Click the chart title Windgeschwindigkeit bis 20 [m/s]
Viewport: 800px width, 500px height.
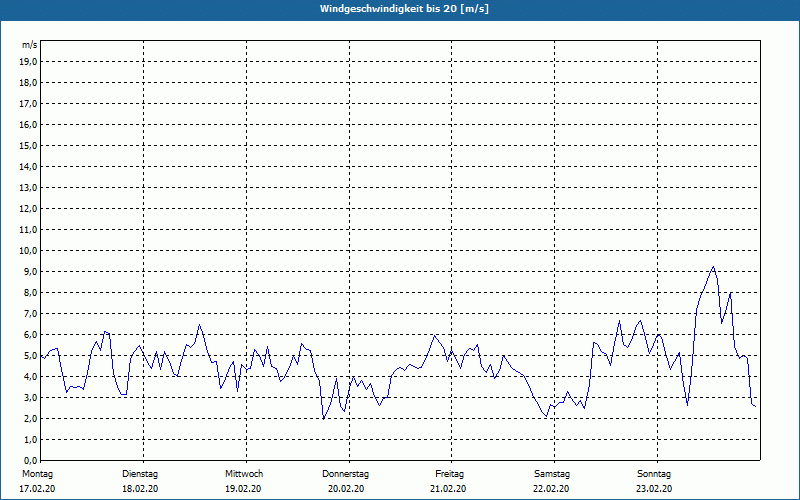click(x=404, y=9)
